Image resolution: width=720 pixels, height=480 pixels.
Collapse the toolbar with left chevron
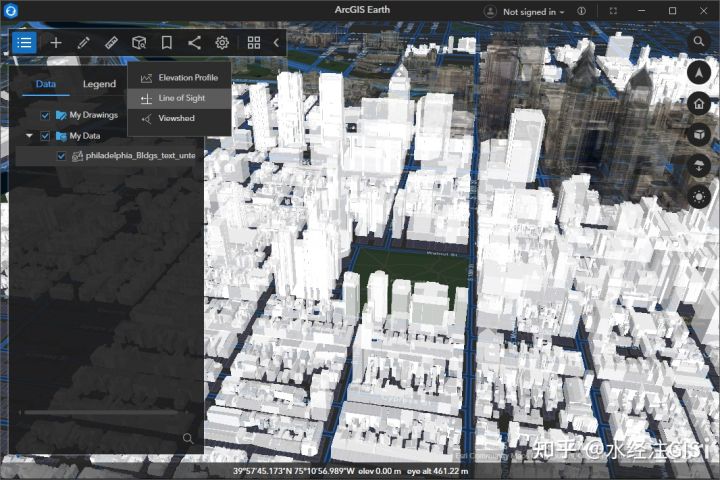(x=276, y=43)
